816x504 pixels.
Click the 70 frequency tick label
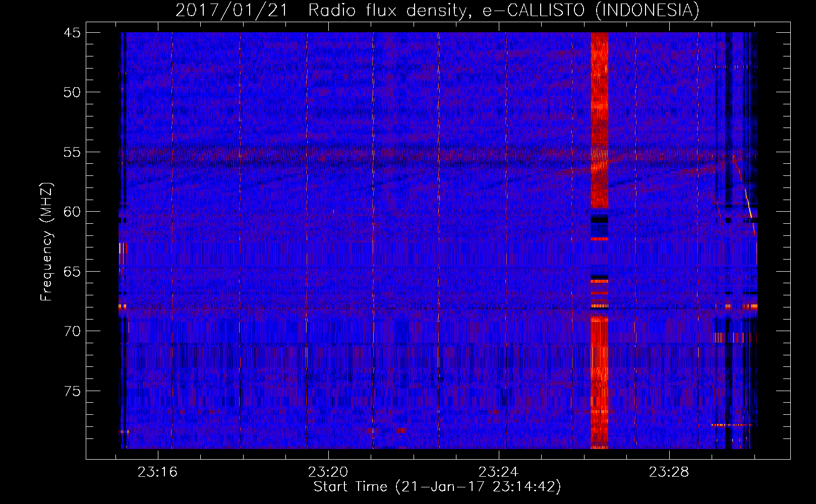coord(72,331)
